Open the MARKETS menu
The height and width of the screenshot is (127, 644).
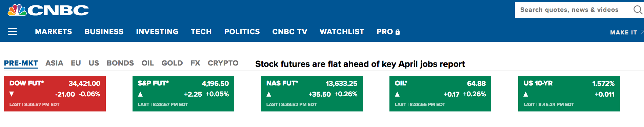click(54, 32)
